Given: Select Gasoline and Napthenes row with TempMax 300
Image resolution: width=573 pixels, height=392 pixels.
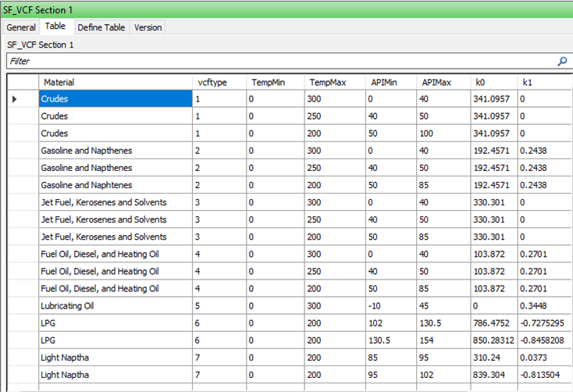Looking at the screenshot, I should coord(116,150).
